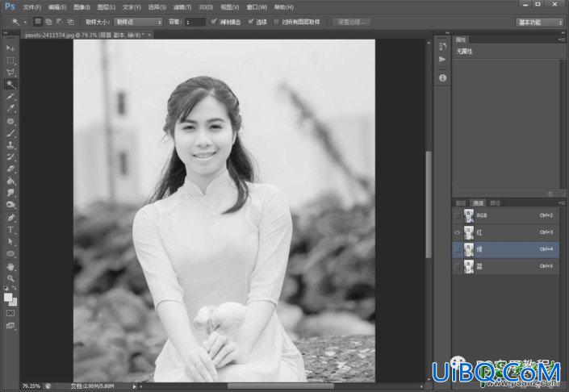
Task: Hide the Red (红) channel eye
Action: [458, 232]
